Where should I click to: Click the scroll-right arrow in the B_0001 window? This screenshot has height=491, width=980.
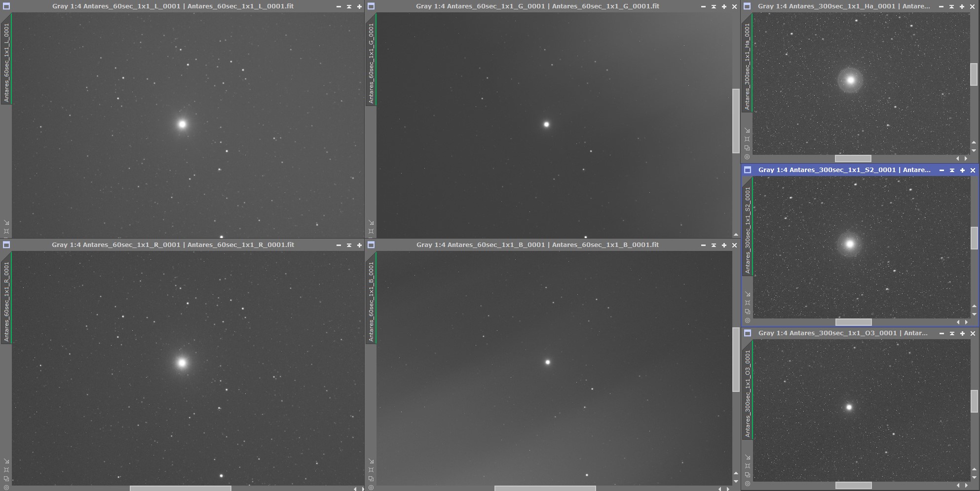[728, 489]
